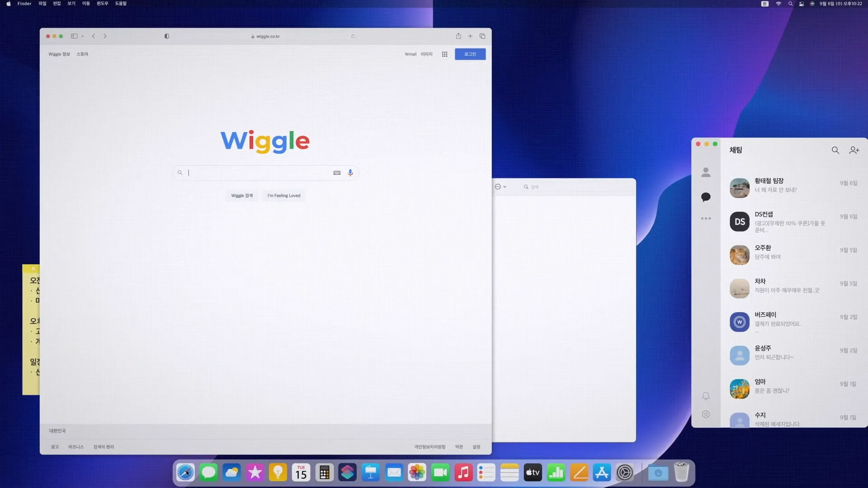Click the blue 로그인 button
Viewport: 868px width, 488px height.
click(x=470, y=54)
